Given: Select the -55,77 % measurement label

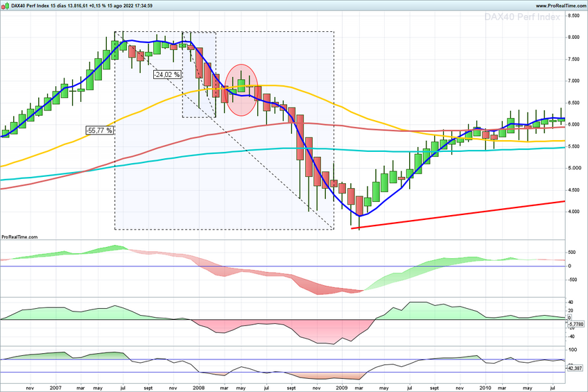Looking at the screenshot, I should [99, 130].
